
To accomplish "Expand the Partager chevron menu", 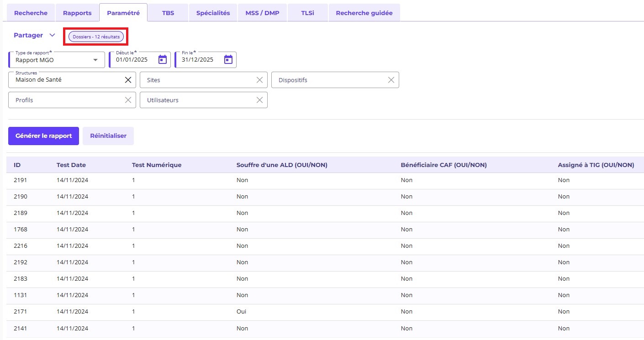I will [x=52, y=36].
